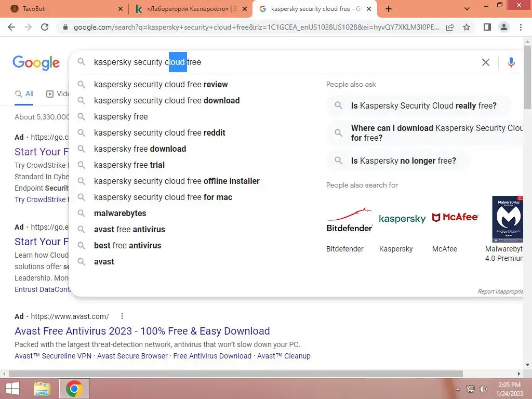Click the Chrome icon in the taskbar

coord(74,389)
